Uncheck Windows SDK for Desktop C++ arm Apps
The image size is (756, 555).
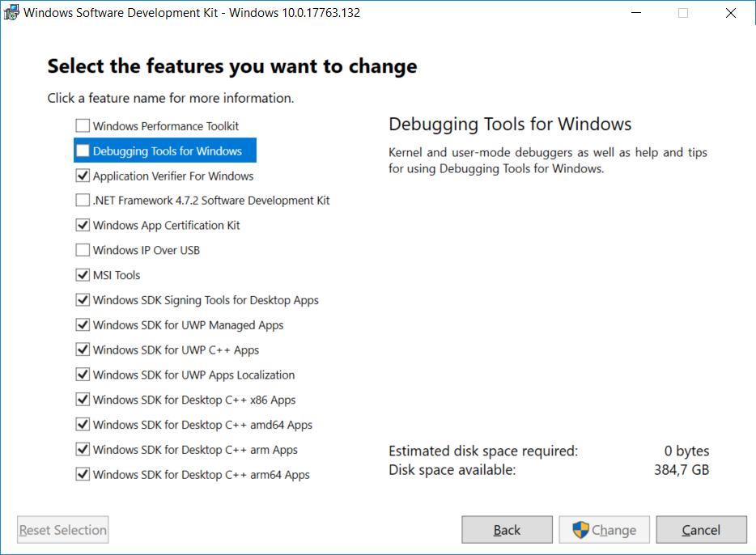coord(83,450)
